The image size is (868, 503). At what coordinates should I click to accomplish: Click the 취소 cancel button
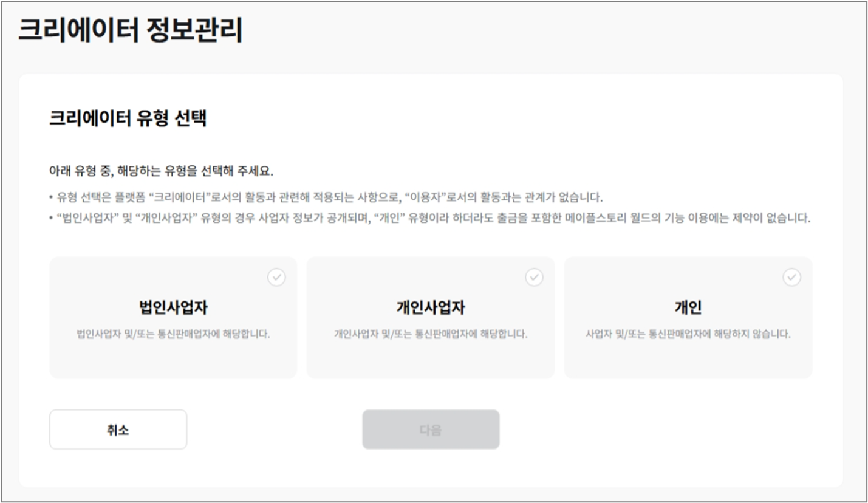(x=118, y=429)
